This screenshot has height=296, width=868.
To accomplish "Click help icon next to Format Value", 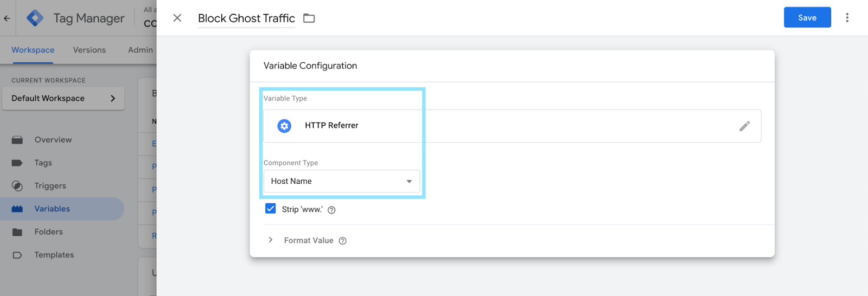I will point(342,241).
